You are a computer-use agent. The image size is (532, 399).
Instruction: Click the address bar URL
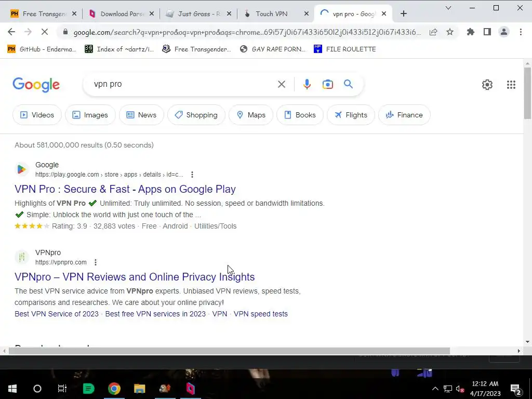(247, 32)
